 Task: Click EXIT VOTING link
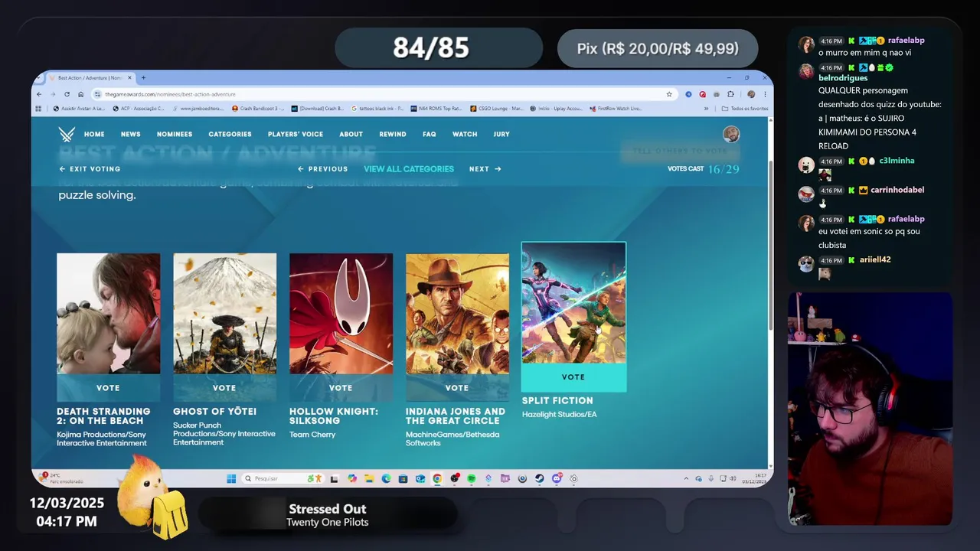[90, 169]
